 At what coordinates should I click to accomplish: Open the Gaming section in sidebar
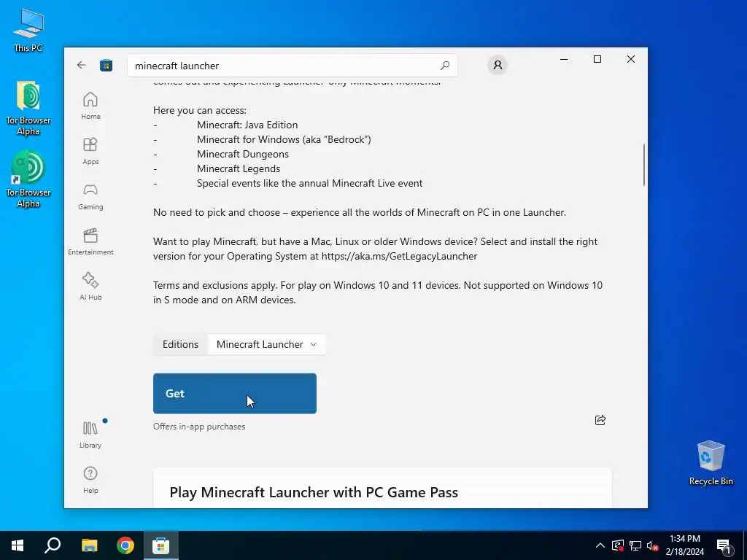[x=90, y=196]
